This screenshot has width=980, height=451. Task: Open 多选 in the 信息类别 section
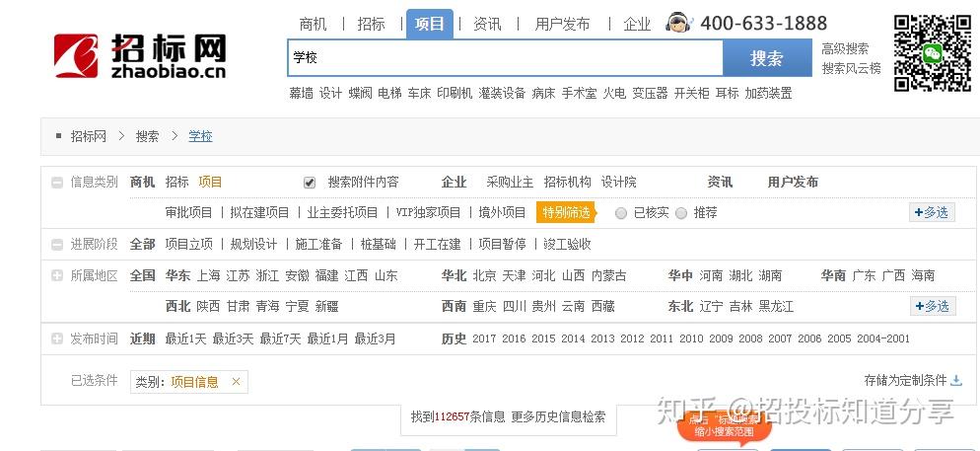tap(932, 213)
